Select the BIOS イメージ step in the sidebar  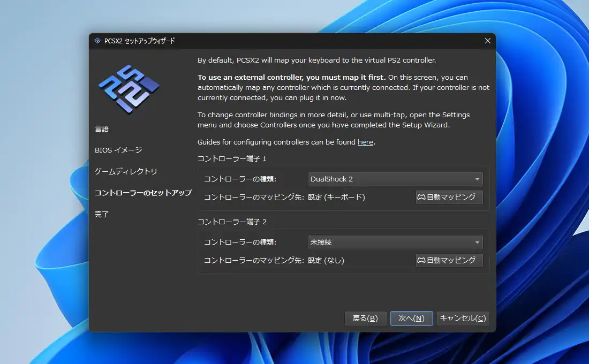pos(118,150)
